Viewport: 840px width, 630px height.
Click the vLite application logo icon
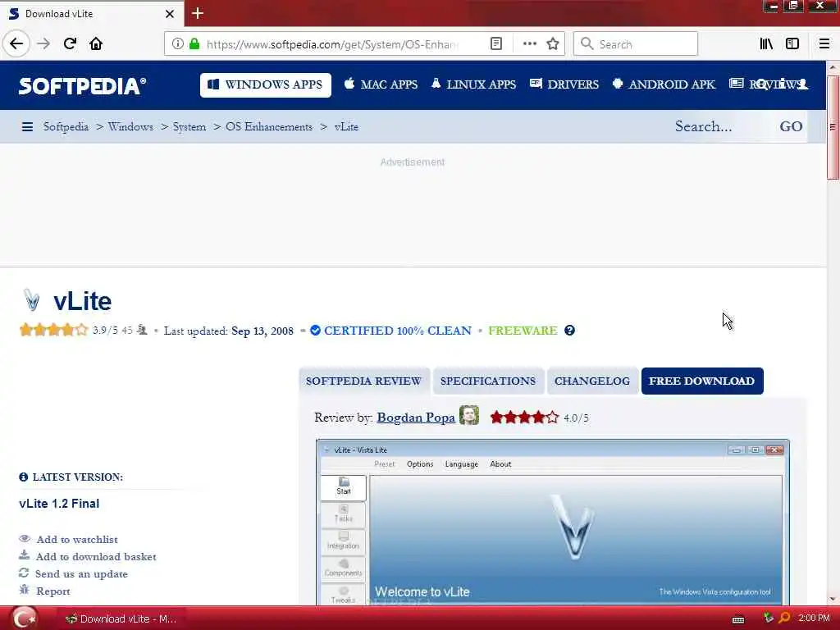[32, 300]
